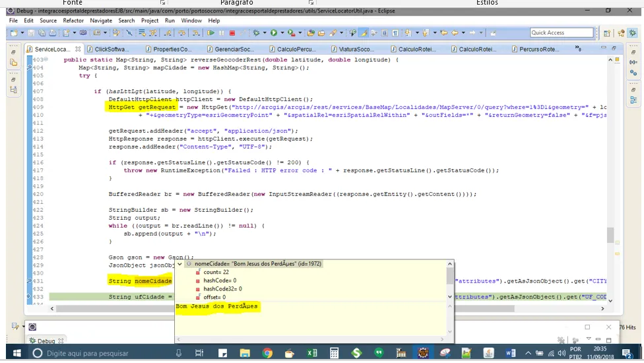Screen dimensions: 644x363
Task: Click the editor vertical scrollbar thumb
Action: click(x=610, y=235)
